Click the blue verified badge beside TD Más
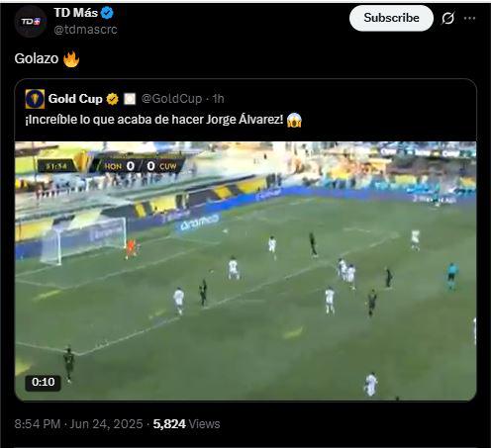This screenshot has height=448, width=491. (x=107, y=13)
